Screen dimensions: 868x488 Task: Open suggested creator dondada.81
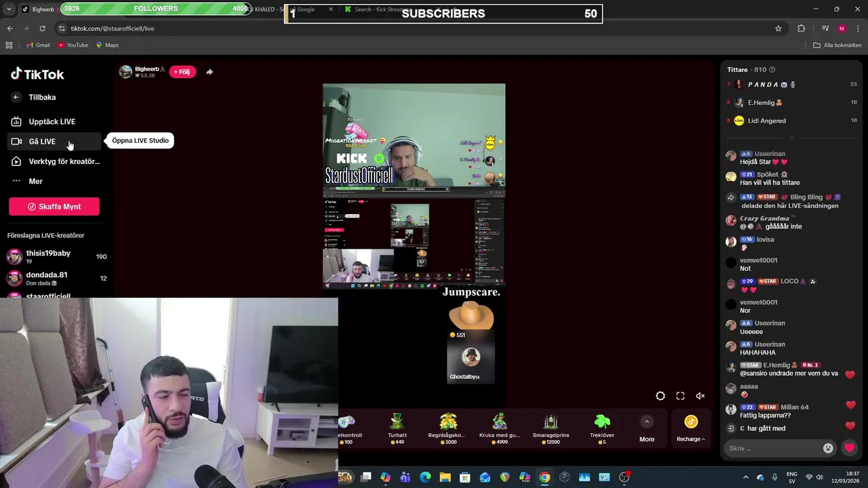[57, 278]
